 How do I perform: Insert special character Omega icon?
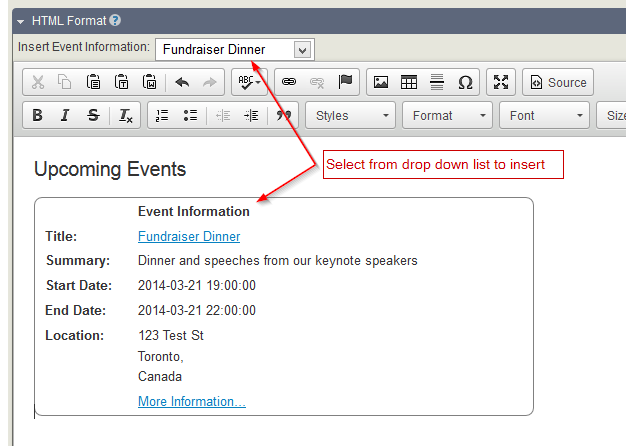click(x=465, y=82)
